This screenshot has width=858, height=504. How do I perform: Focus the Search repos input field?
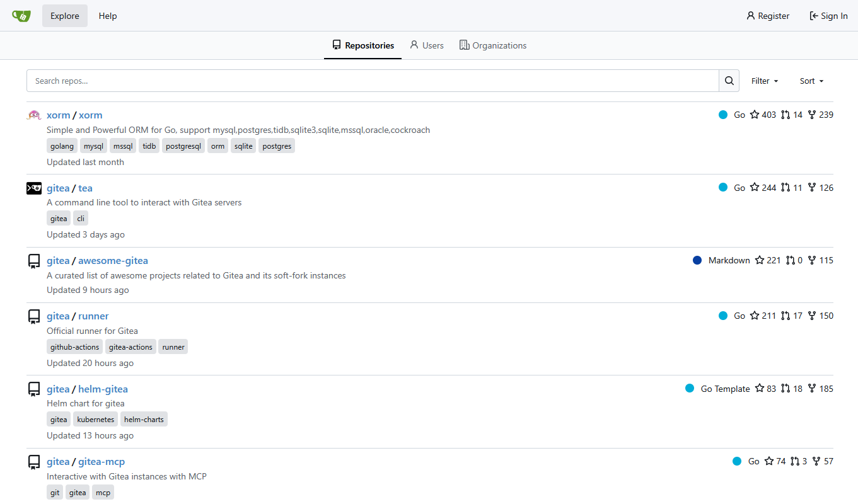point(373,81)
